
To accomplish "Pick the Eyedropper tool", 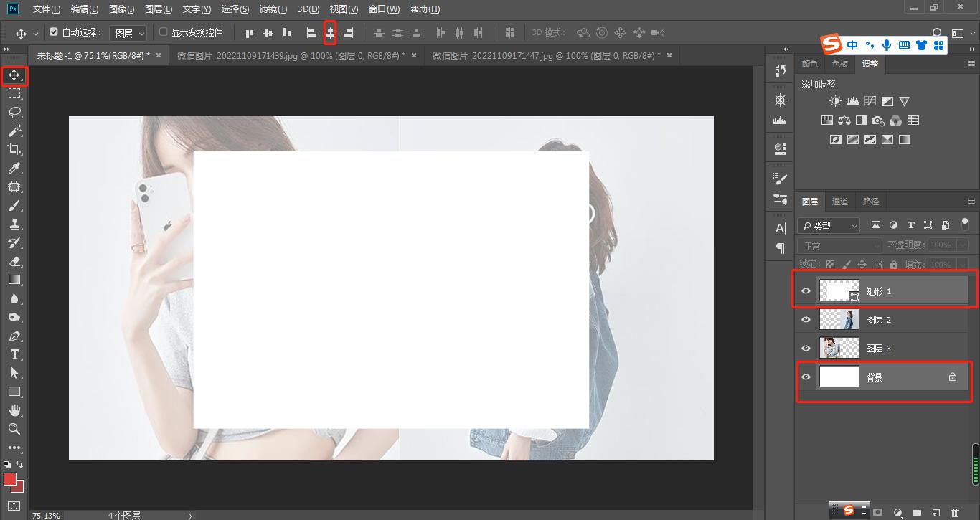I will click(14, 168).
